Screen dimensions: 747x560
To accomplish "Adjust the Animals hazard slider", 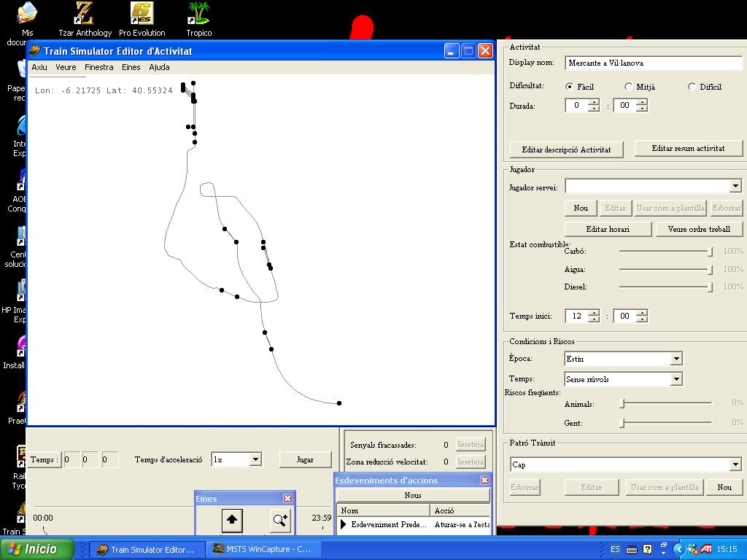I will pyautogui.click(x=622, y=403).
